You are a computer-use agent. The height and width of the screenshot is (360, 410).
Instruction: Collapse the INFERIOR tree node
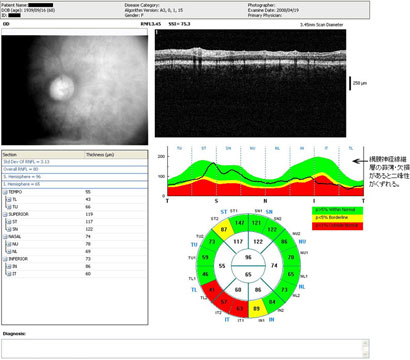5,259
